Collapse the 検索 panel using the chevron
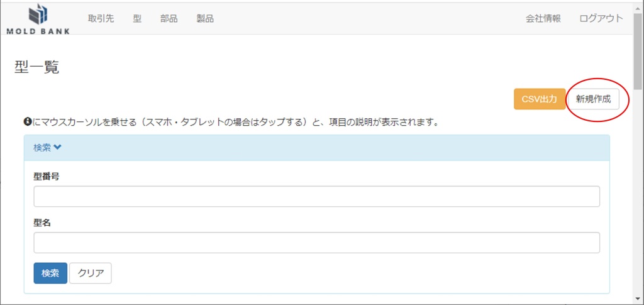644x305 pixels. (58, 148)
